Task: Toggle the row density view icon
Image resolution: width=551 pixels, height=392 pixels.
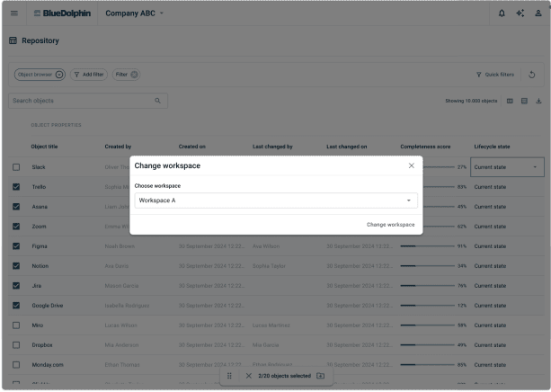Action: [524, 101]
